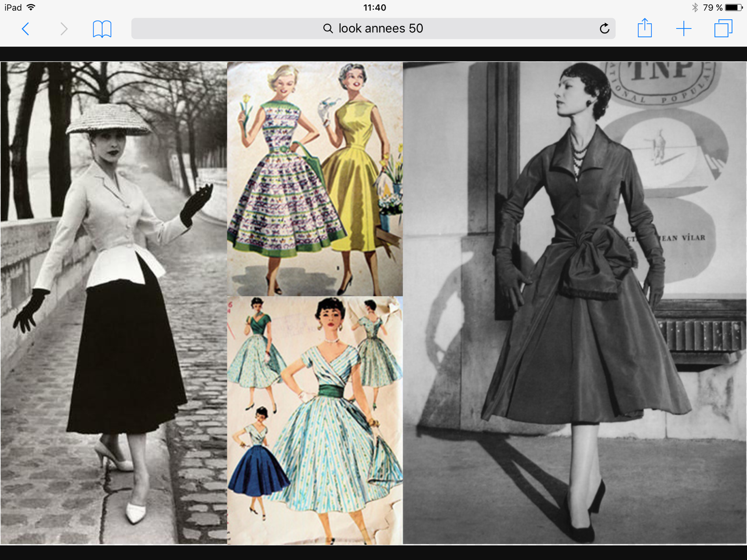Tap the 11:40 clock in status bar
The height and width of the screenshot is (560, 747).
click(x=374, y=7)
